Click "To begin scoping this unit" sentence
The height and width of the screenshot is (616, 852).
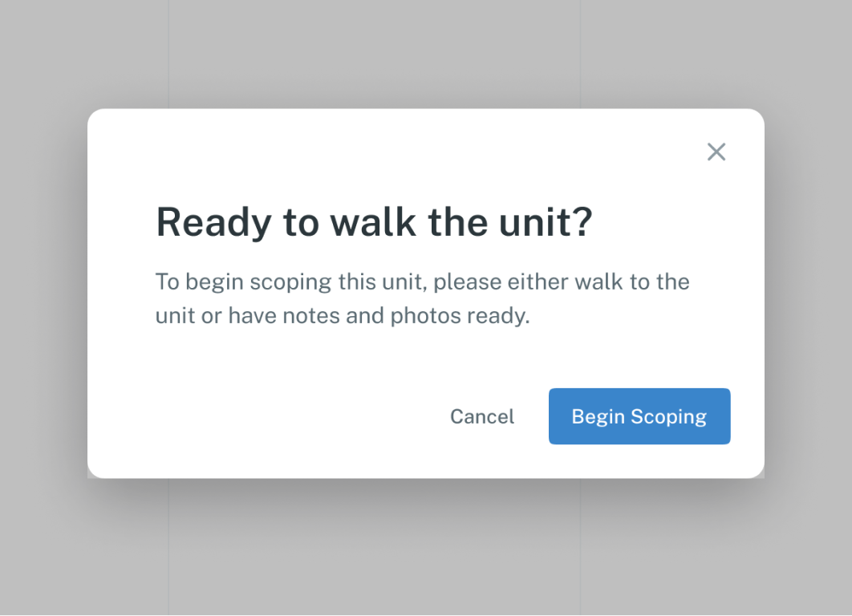tap(290, 282)
